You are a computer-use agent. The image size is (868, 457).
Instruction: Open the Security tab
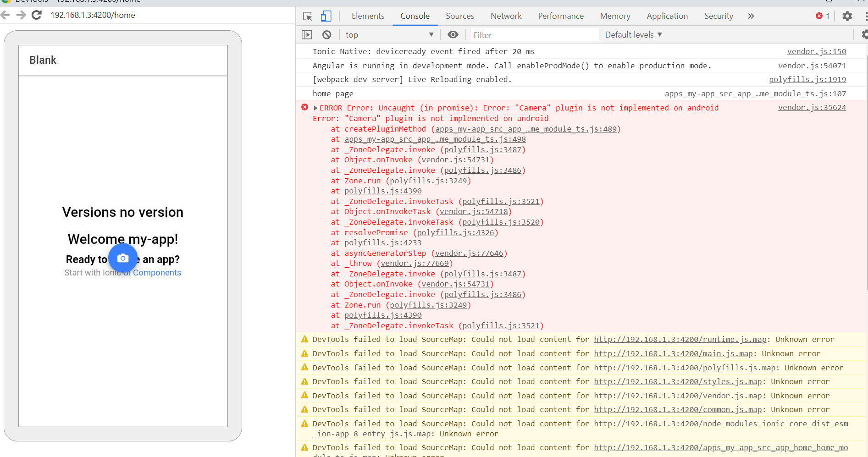tap(719, 16)
